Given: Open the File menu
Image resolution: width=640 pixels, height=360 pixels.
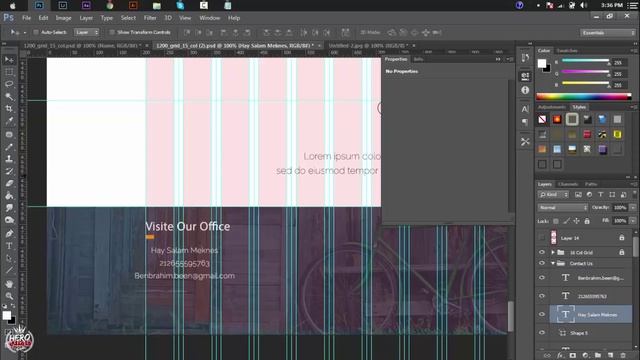Looking at the screenshot, I should pos(27,18).
